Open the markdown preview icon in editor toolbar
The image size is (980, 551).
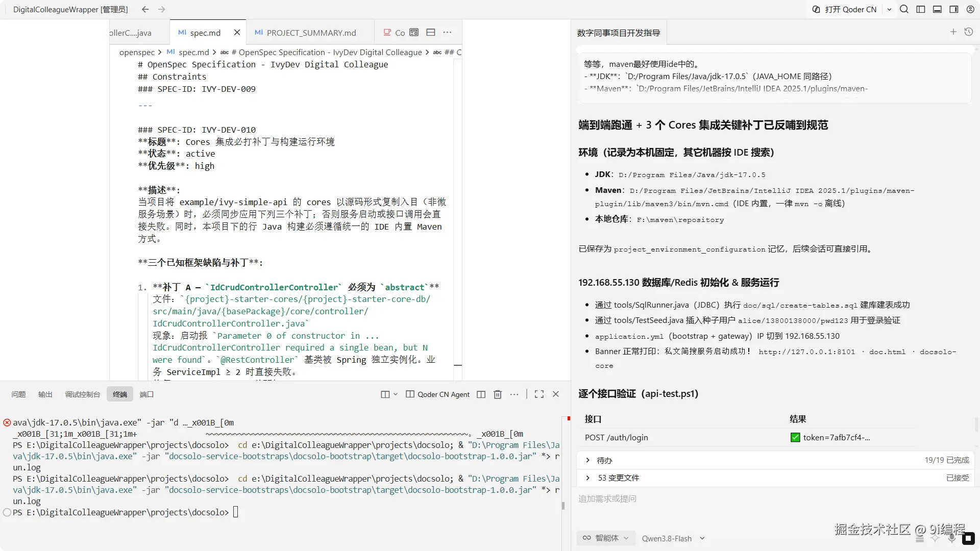pyautogui.click(x=414, y=32)
